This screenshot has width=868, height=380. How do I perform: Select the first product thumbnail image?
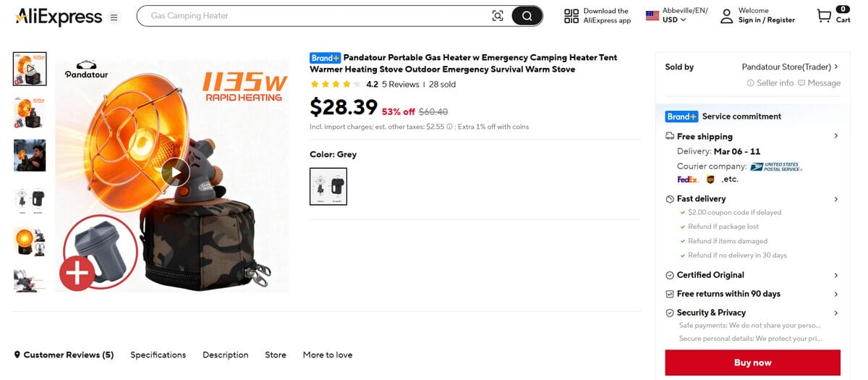[x=30, y=69]
